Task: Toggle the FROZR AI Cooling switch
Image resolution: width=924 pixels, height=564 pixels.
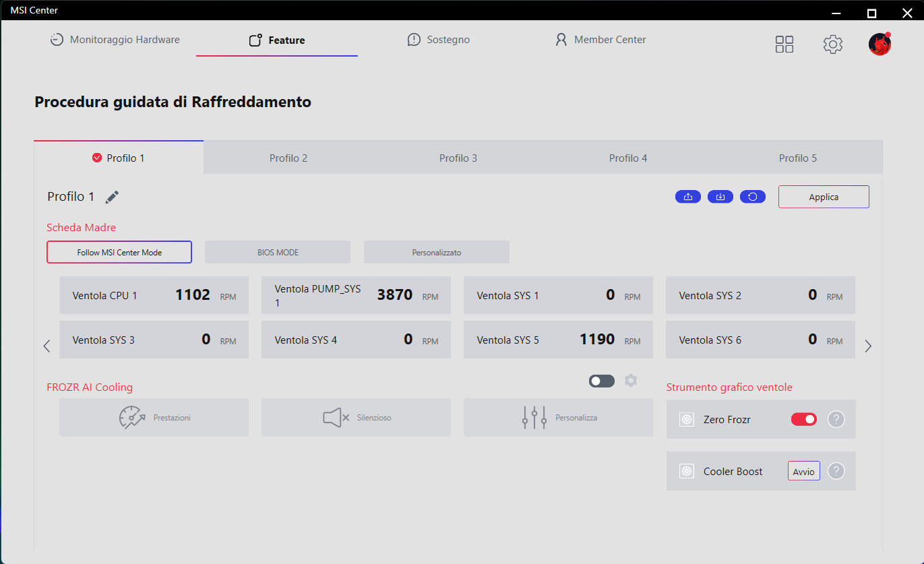Action: tap(602, 381)
